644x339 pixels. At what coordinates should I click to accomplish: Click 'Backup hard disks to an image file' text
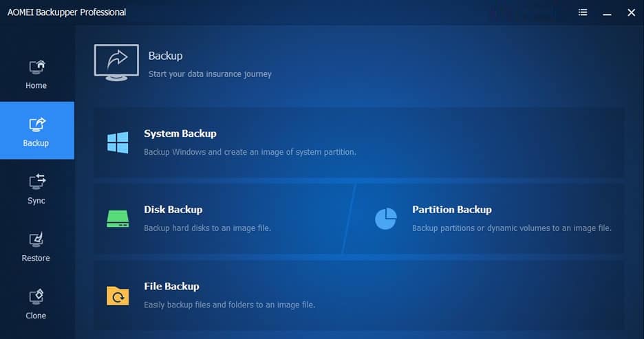tap(207, 228)
